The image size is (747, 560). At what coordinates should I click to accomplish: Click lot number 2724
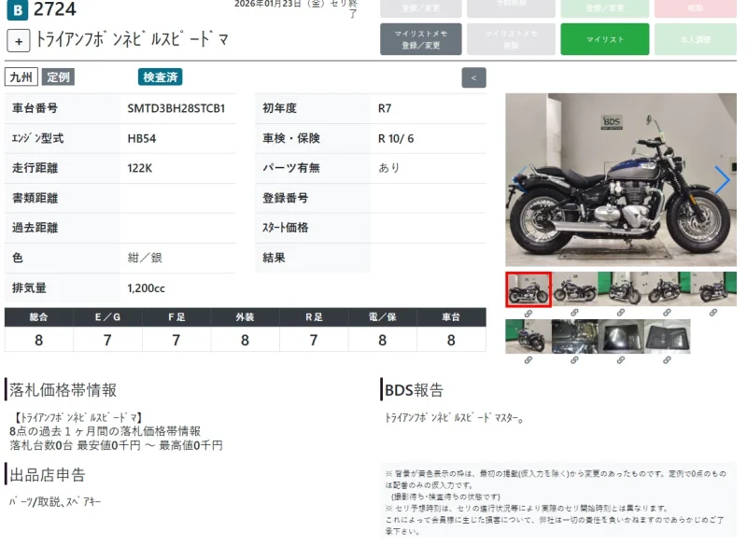55,9
